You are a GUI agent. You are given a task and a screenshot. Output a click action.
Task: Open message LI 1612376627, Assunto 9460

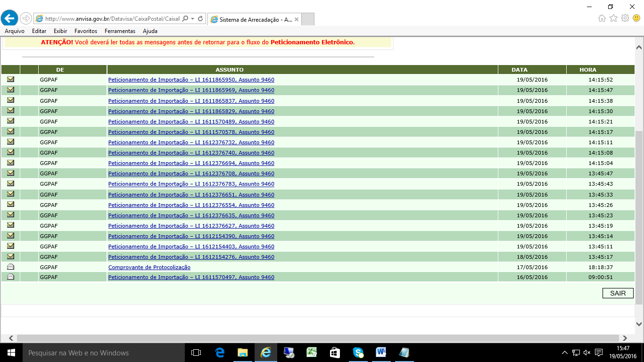point(191,226)
